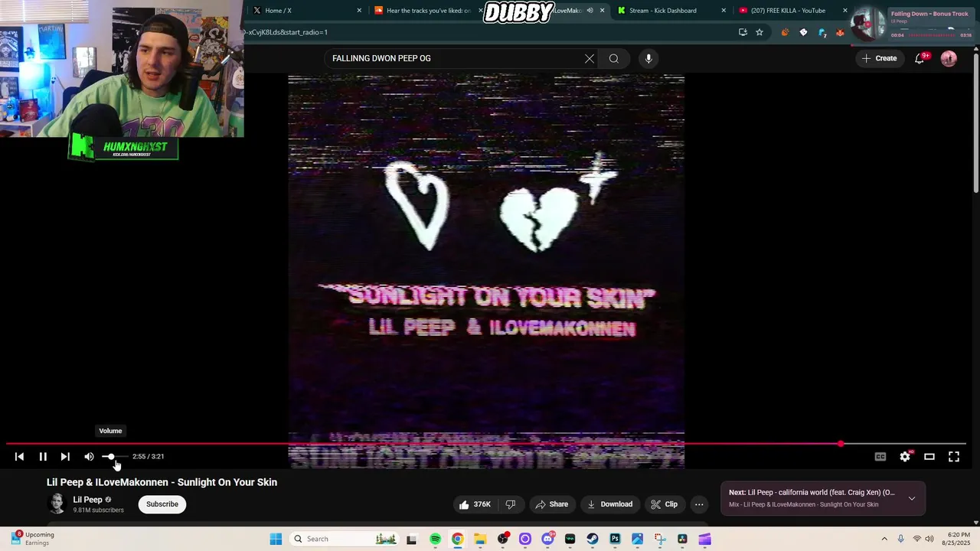Enter full screen mode
The image size is (980, 551).
pyautogui.click(x=954, y=457)
